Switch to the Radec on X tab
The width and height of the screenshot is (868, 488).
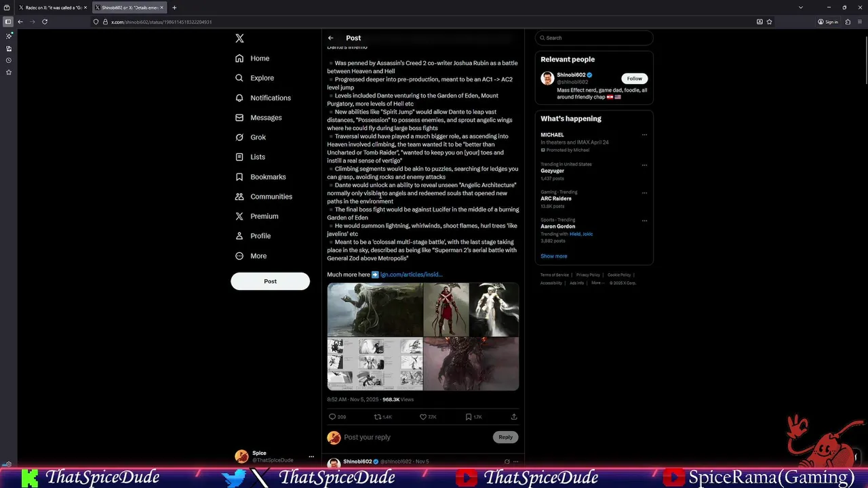pyautogui.click(x=52, y=7)
